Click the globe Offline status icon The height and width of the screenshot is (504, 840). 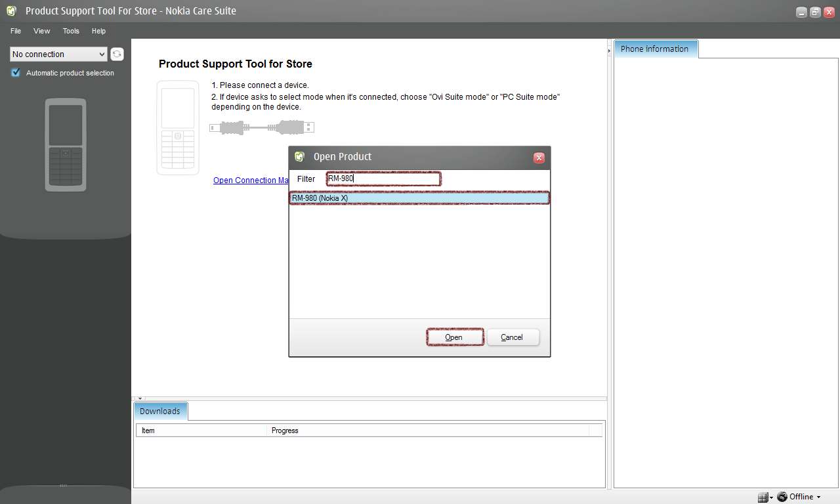tap(782, 497)
